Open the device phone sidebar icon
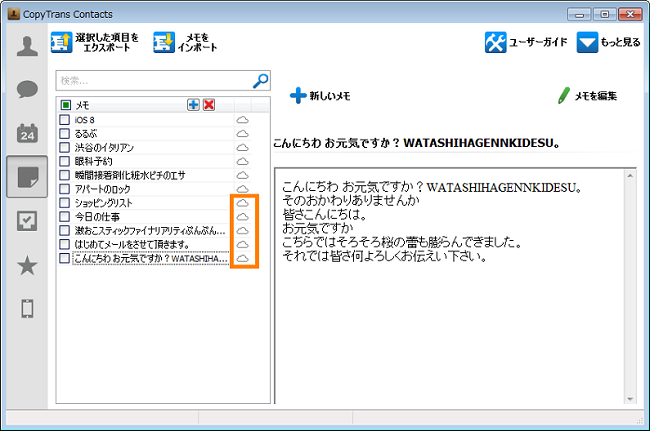Screen dimensions: 650x431 pos(27,309)
